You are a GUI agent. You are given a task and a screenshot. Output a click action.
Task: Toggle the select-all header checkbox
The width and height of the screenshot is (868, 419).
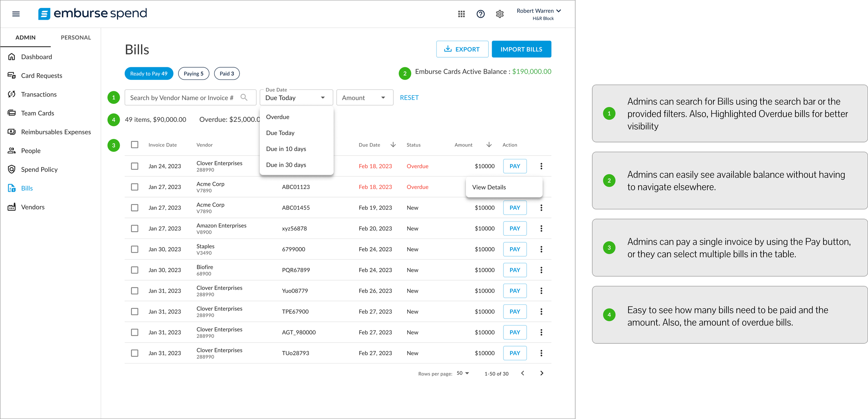135,145
